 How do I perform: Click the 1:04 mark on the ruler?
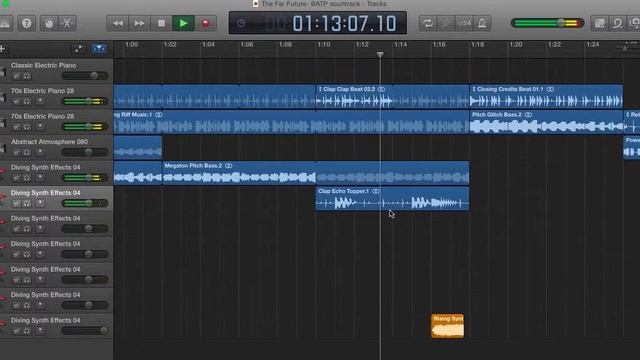tap(208, 44)
